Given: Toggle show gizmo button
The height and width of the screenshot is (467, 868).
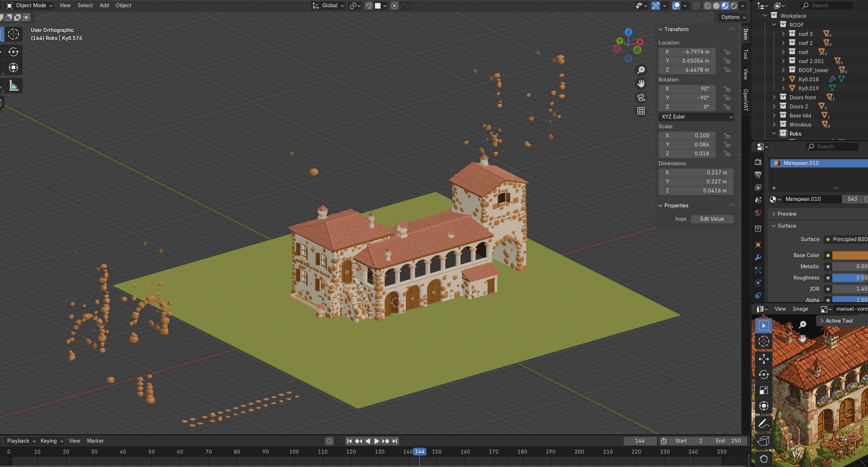Looking at the screenshot, I should (x=656, y=6).
